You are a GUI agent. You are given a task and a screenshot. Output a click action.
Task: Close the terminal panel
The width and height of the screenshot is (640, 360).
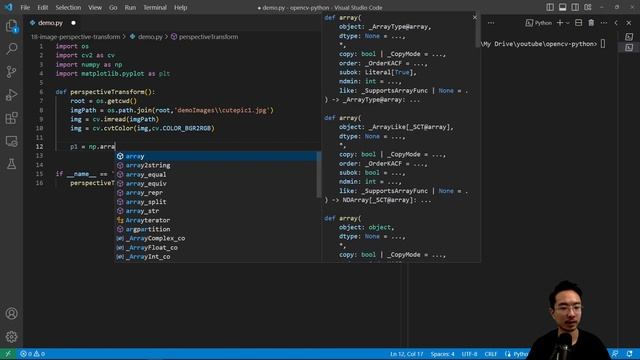pyautogui.click(x=629, y=23)
